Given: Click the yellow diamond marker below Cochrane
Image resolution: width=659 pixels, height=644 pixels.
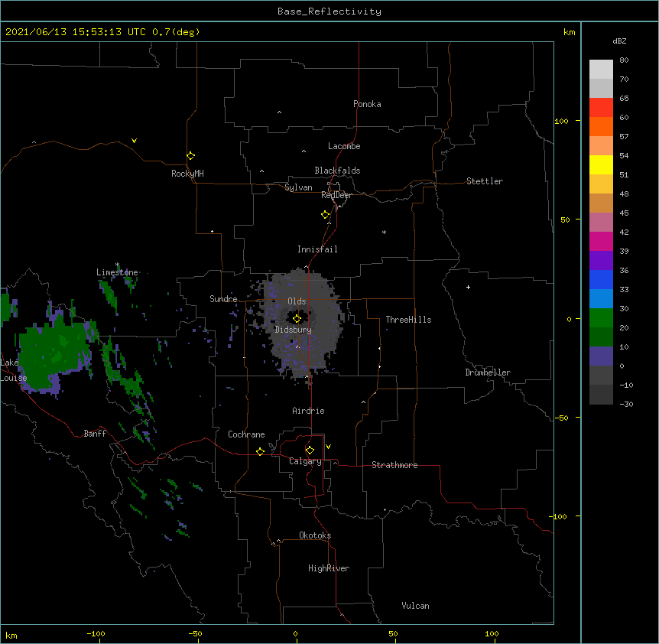Looking at the screenshot, I should [x=260, y=451].
